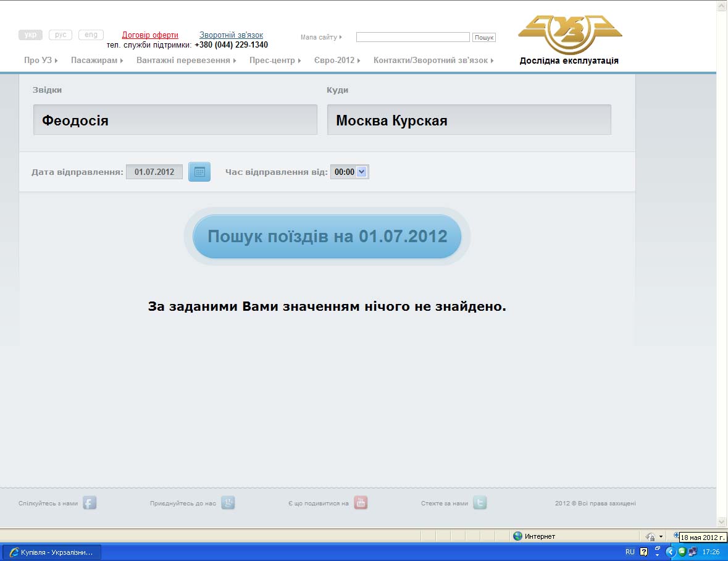The image size is (728, 561).
Task: Open the departure date calendar picker
Action: click(199, 172)
